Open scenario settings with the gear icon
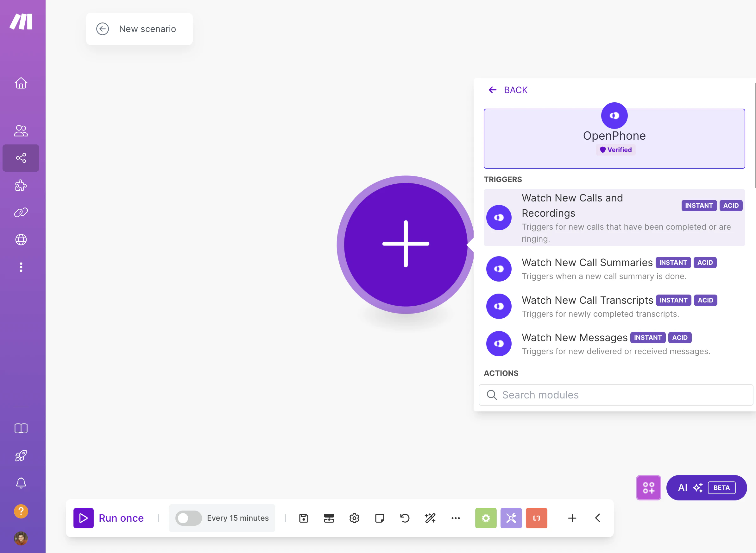The height and width of the screenshot is (553, 756). pyautogui.click(x=354, y=518)
